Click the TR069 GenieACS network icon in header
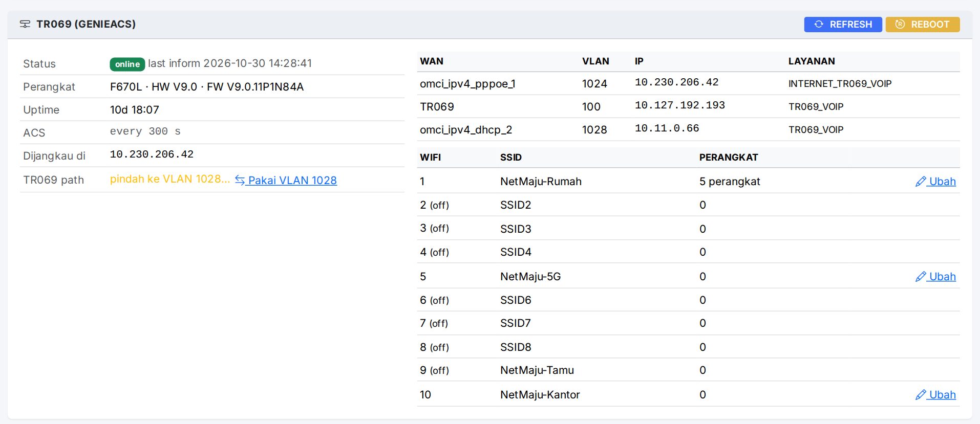Image resolution: width=980 pixels, height=424 pixels. click(25, 24)
